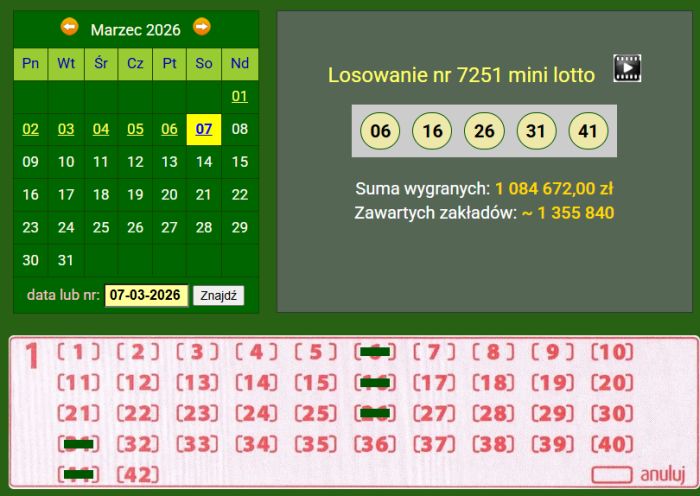Select highlighted date 07 in calendar
This screenshot has height=496, width=700.
tap(204, 129)
